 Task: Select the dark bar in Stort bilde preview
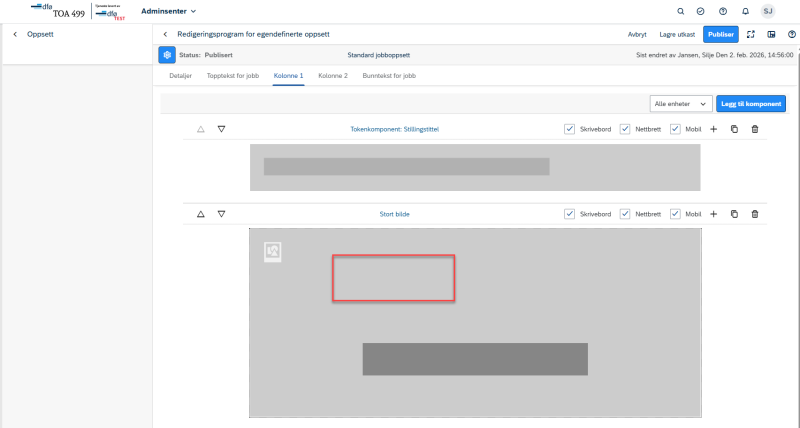475,359
